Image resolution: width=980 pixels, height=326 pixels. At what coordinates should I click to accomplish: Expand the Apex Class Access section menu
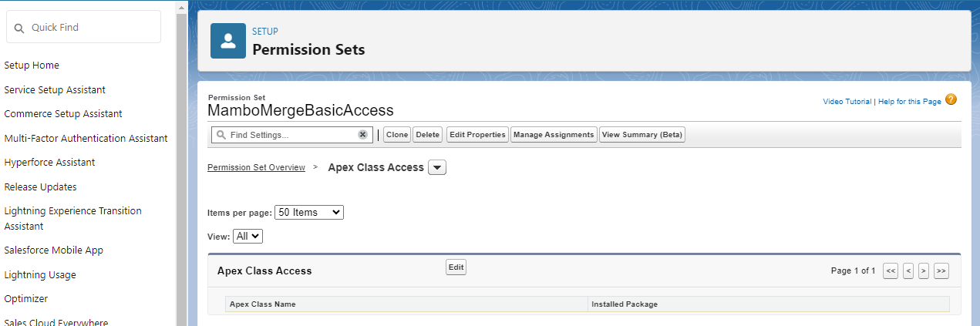(437, 168)
